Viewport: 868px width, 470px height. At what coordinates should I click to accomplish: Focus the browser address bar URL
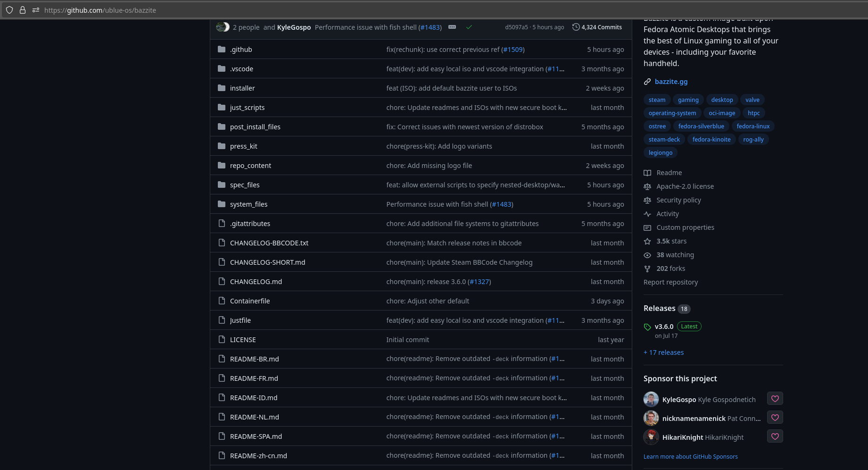point(100,10)
